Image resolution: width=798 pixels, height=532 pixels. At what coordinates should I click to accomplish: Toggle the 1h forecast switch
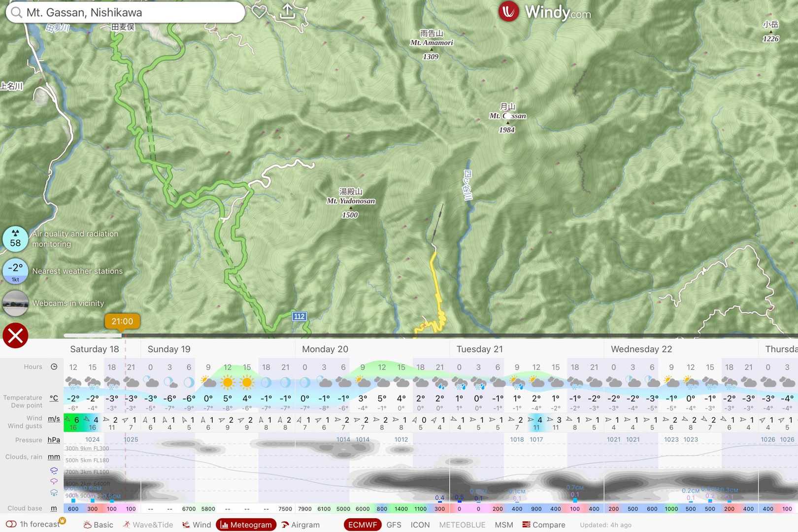(x=11, y=524)
